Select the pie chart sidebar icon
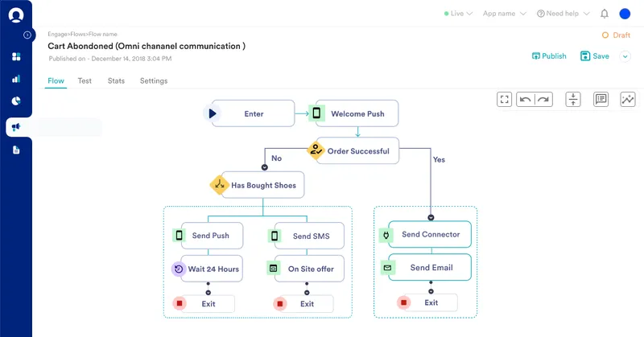Viewport: 644px width, 337px height. point(16,101)
